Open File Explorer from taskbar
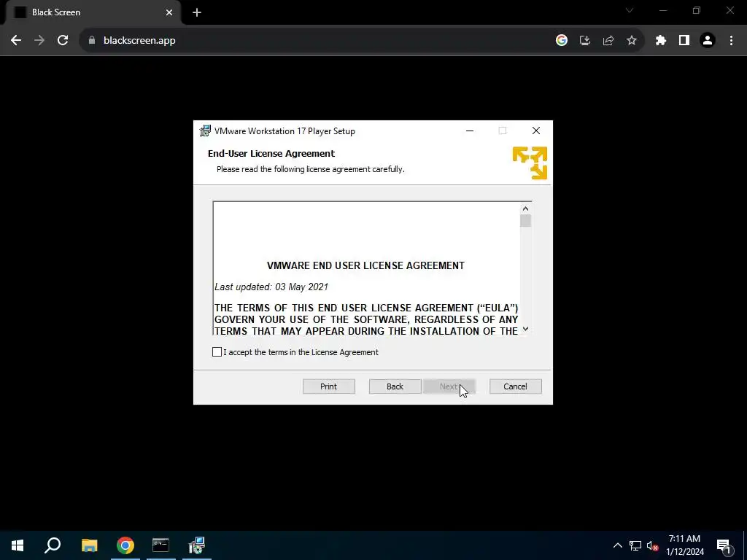This screenshot has width=747, height=560. [x=89, y=545]
